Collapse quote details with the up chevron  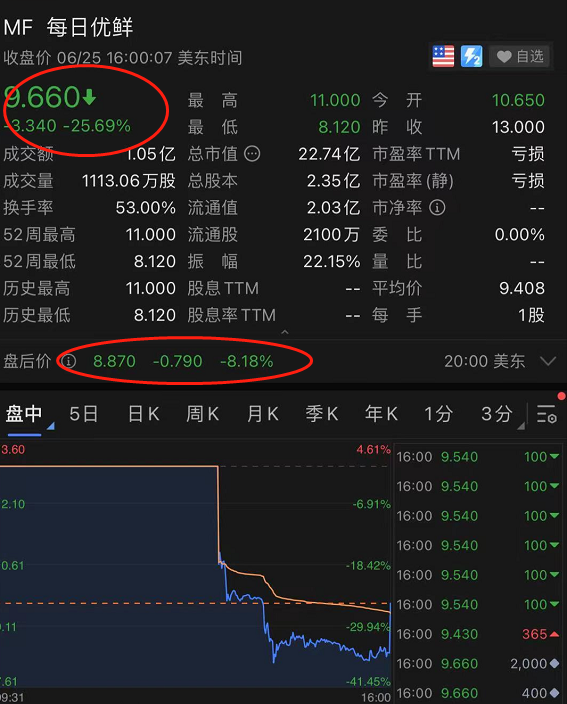[284, 332]
